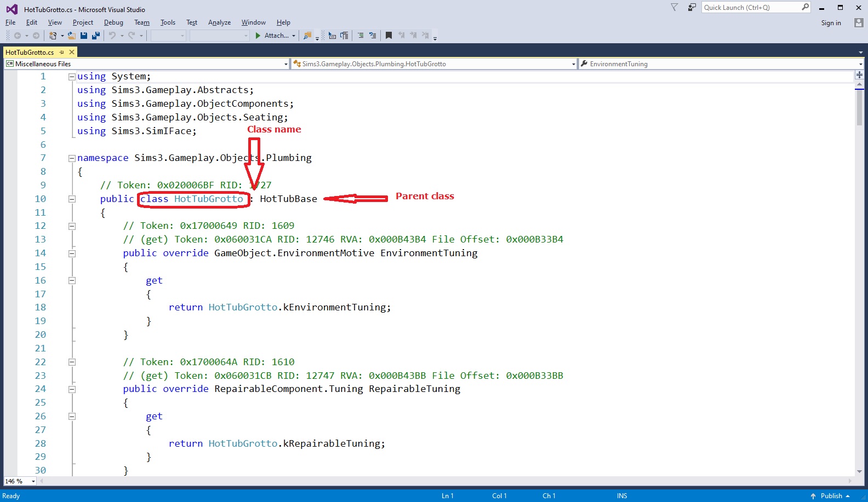Collapse the HotTubGrotto class outline
This screenshot has height=502, width=868.
[x=72, y=199]
